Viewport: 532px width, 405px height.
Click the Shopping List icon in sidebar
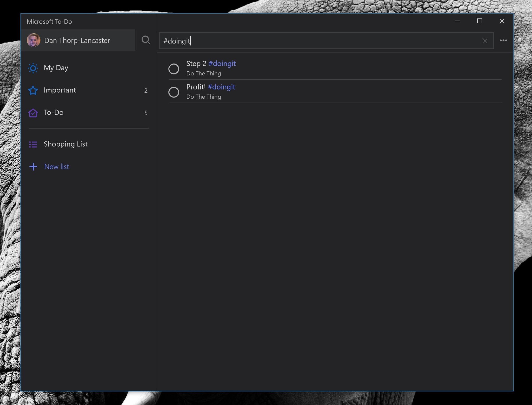(33, 144)
